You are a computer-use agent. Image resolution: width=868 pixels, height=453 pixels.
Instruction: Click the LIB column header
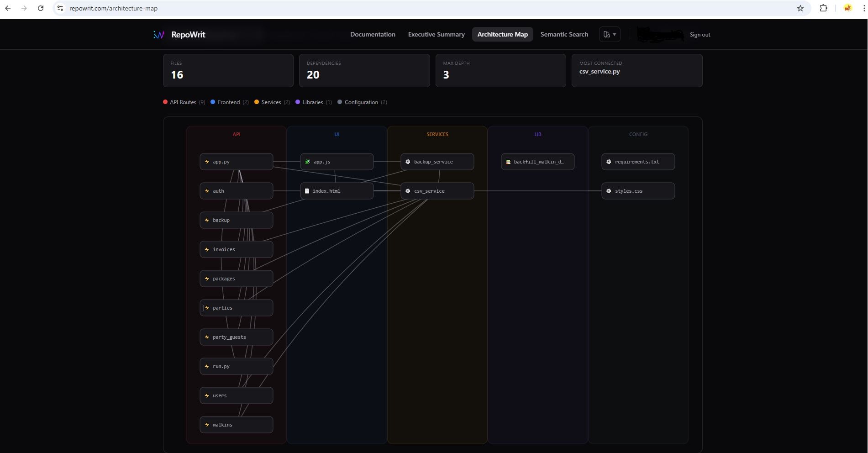[538, 134]
